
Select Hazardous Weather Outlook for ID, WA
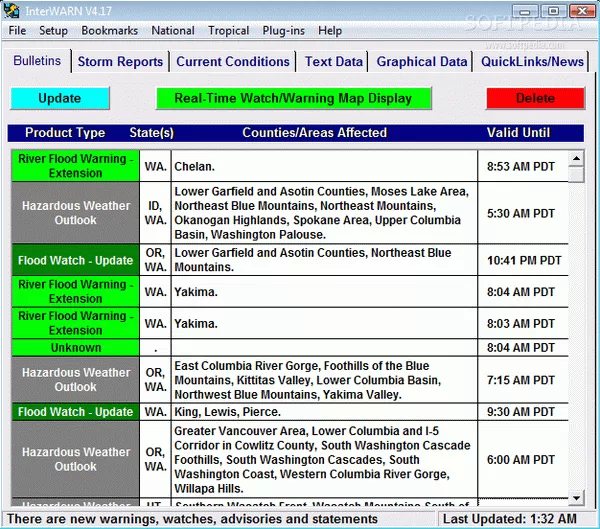(x=75, y=213)
